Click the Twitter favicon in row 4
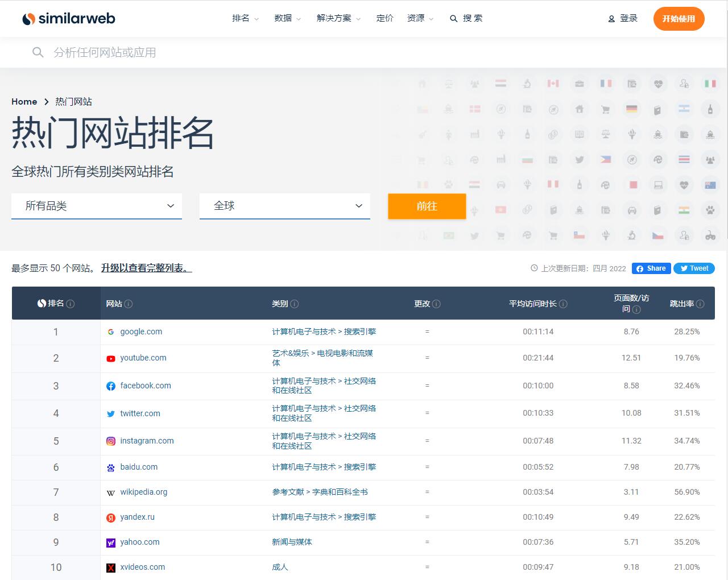 (x=111, y=414)
